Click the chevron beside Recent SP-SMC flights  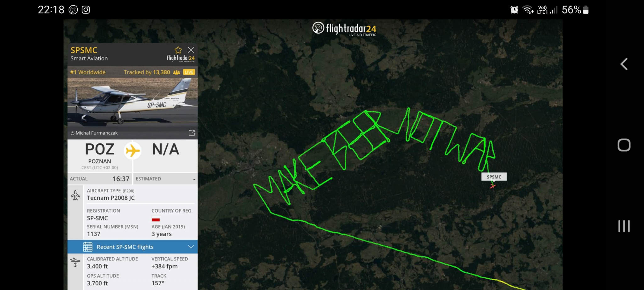[x=191, y=247]
